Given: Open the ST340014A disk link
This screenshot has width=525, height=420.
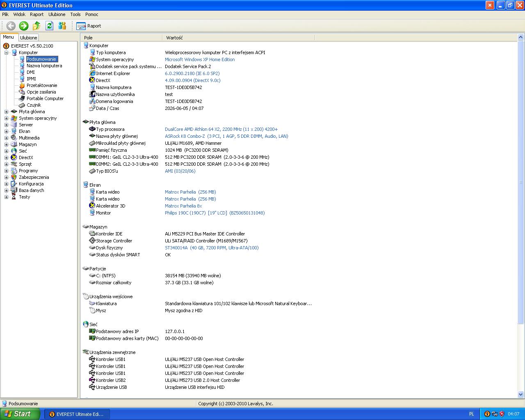Looking at the screenshot, I should pos(212,248).
